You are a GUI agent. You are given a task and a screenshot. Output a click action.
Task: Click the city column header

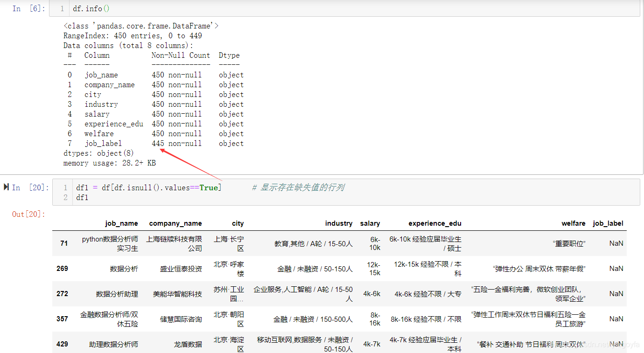[238, 223]
